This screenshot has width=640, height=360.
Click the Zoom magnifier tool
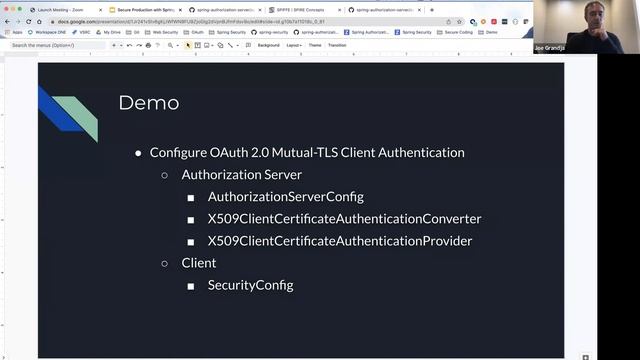tap(170, 45)
